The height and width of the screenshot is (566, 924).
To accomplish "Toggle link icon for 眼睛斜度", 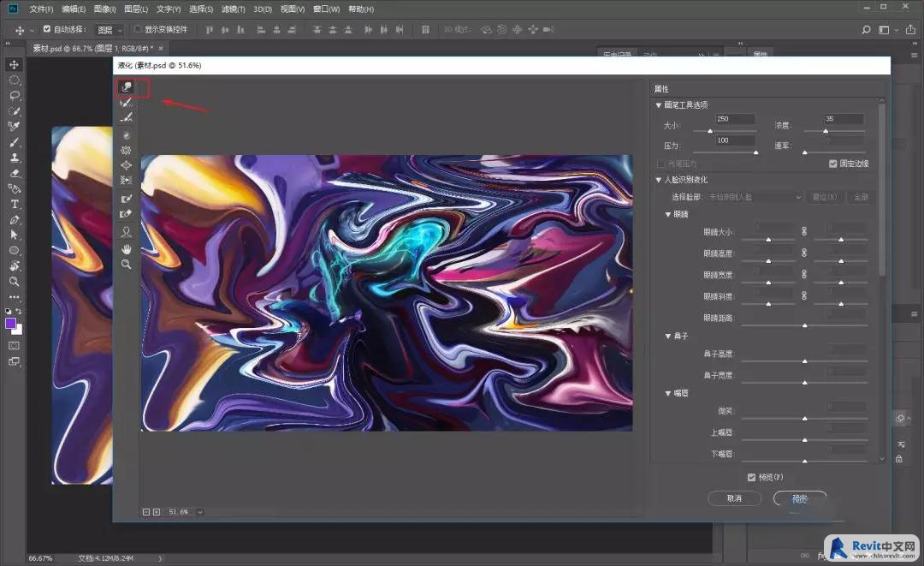I will (x=804, y=295).
